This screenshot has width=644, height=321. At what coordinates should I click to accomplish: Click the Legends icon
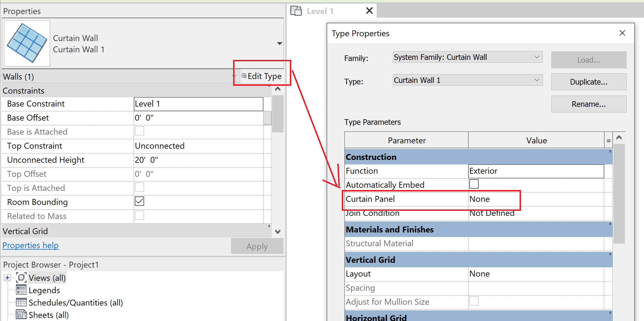pos(21,290)
